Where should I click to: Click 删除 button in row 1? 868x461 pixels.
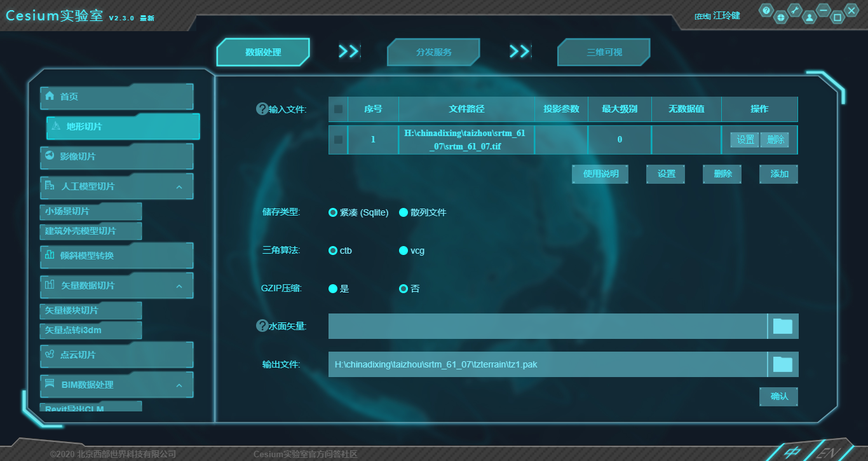pyautogui.click(x=775, y=140)
